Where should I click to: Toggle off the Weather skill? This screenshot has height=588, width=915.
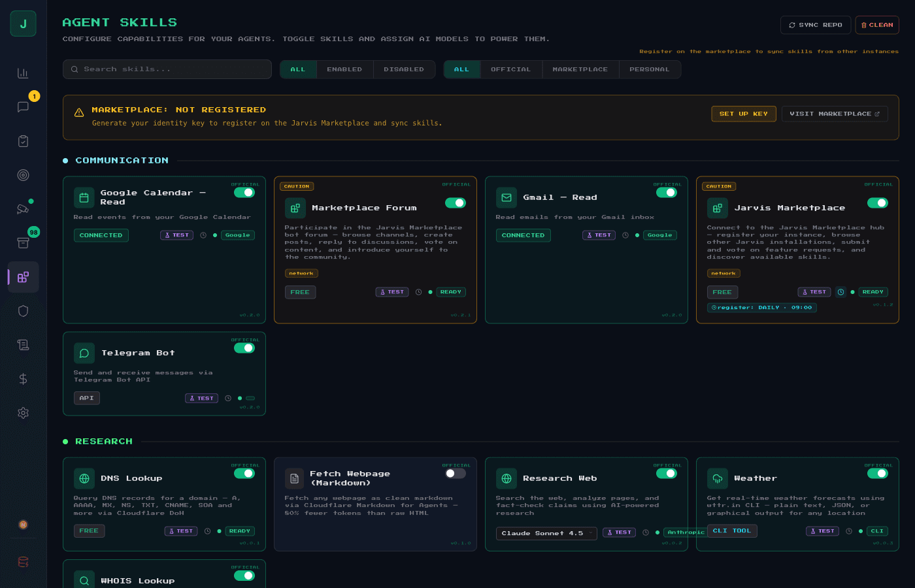point(878,474)
